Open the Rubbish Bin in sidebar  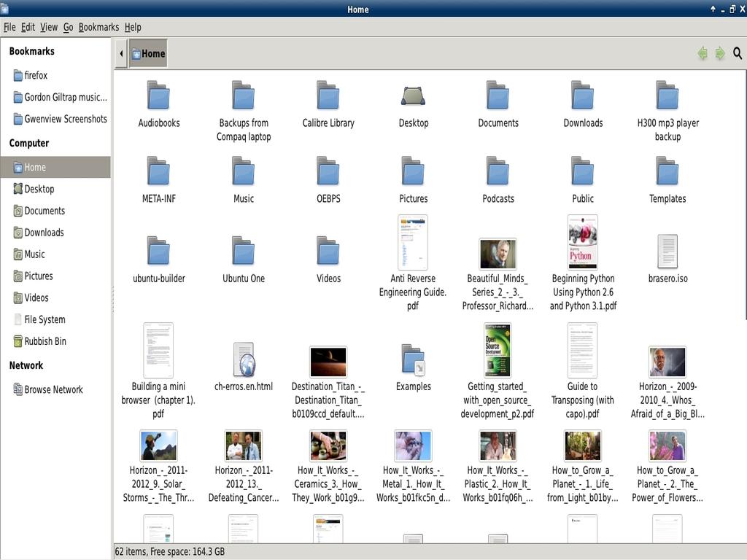tap(44, 341)
